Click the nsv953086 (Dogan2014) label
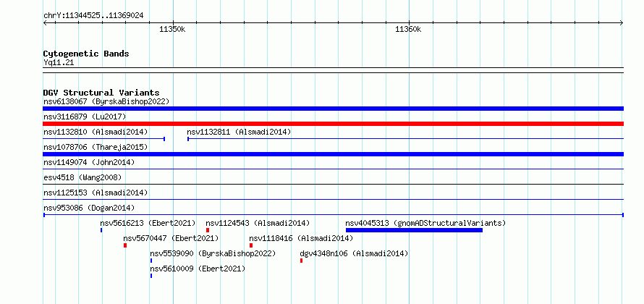The image size is (644, 304). coord(89,208)
